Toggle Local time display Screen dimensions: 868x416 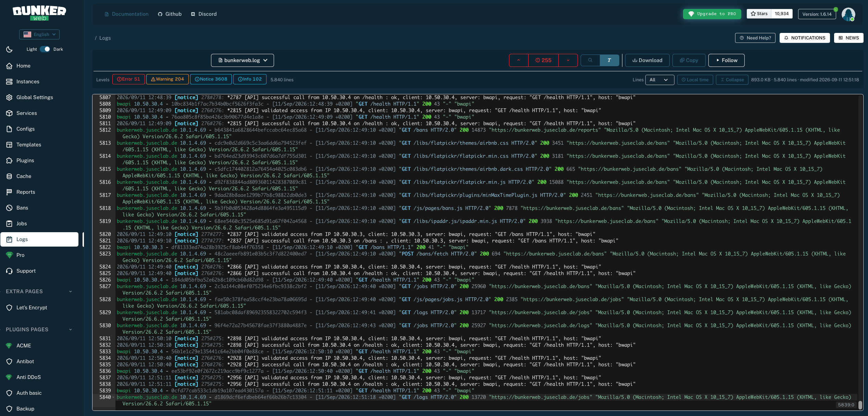[x=695, y=80]
